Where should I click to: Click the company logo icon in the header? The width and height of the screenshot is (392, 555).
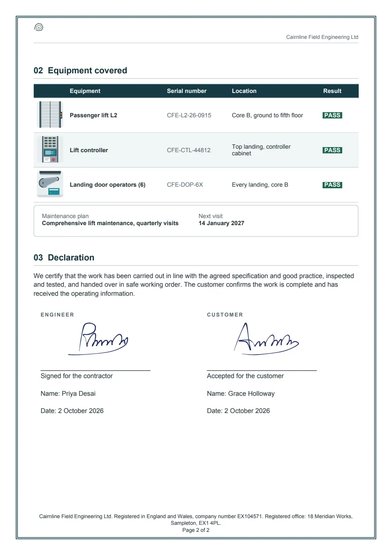pos(39,27)
